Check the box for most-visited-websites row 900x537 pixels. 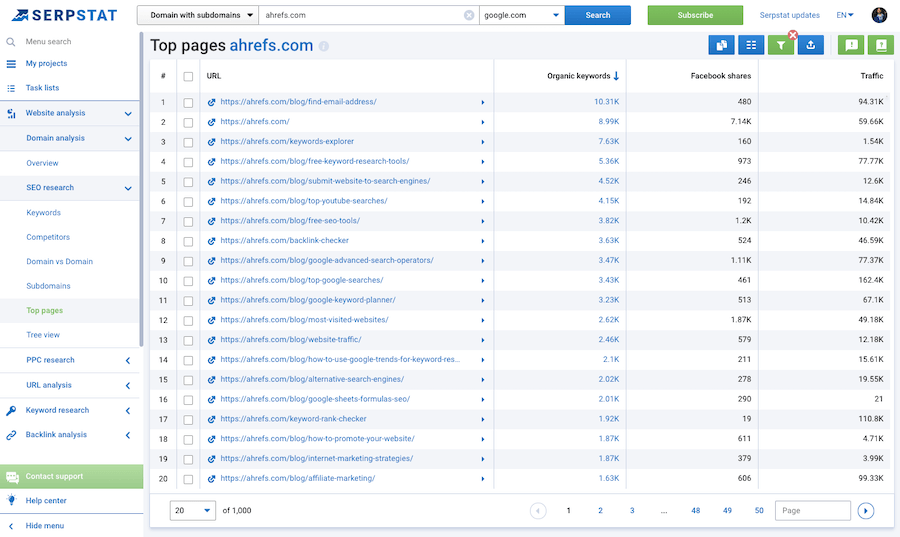click(x=188, y=321)
